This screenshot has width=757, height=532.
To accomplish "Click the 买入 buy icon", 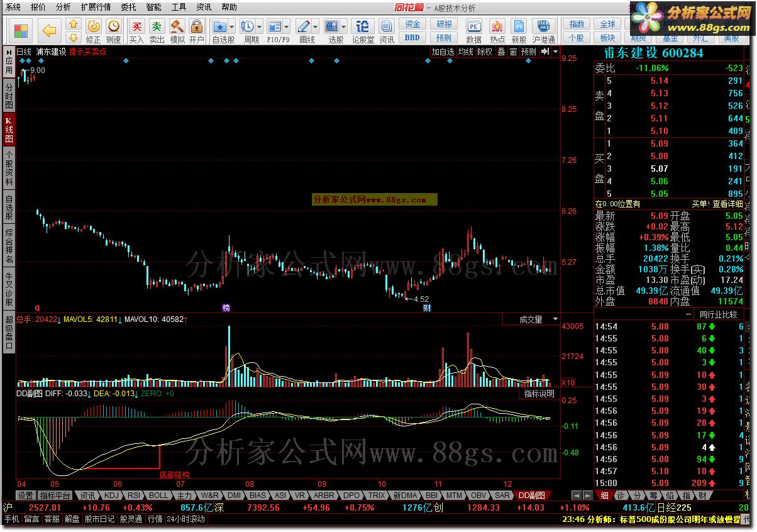I will coord(136,30).
